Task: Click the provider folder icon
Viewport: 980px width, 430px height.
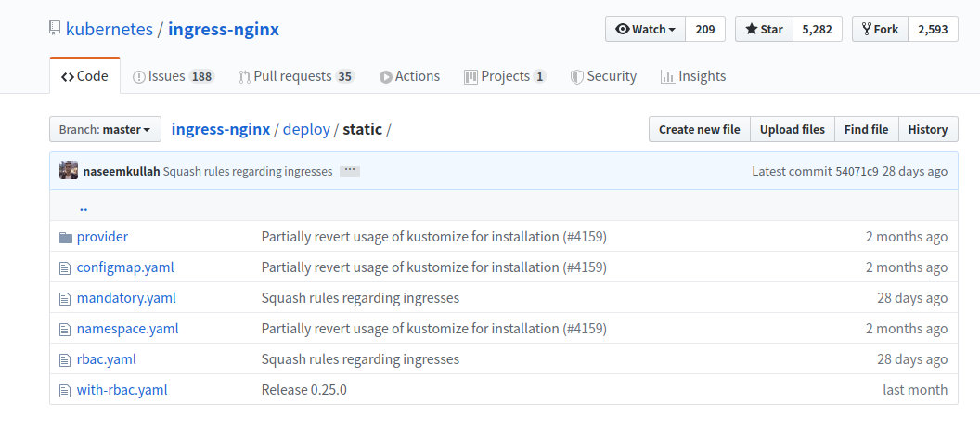Action: [66, 237]
